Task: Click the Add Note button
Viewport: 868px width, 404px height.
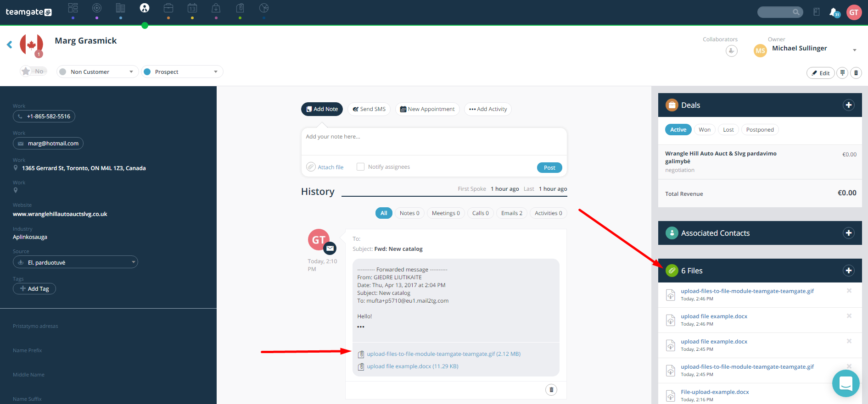Action: pos(322,109)
